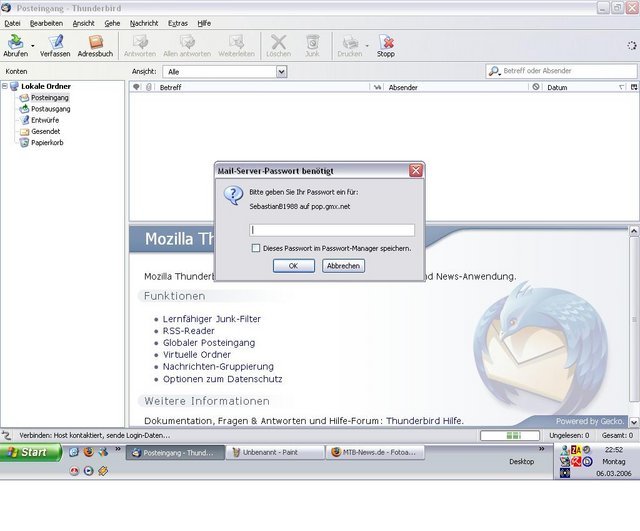Click the Löschen delete icon
This screenshot has height=531, width=640.
click(x=279, y=46)
